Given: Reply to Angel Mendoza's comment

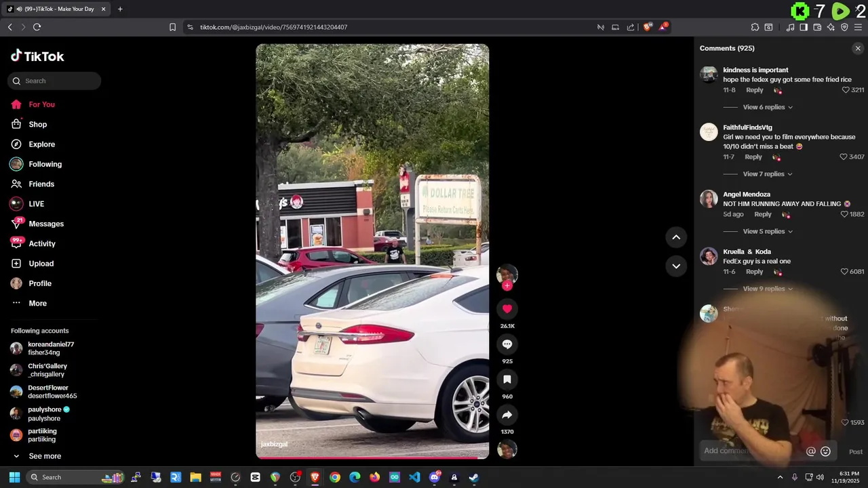Looking at the screenshot, I should pos(763,214).
